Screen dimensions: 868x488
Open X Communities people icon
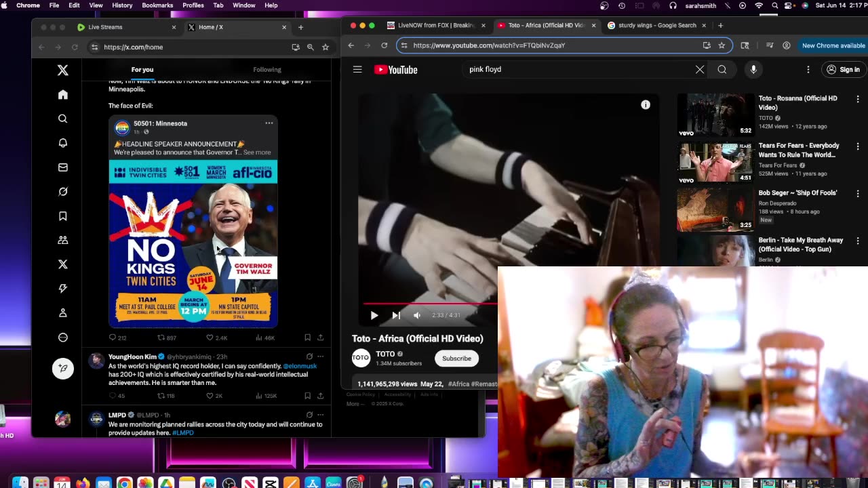[x=63, y=240]
